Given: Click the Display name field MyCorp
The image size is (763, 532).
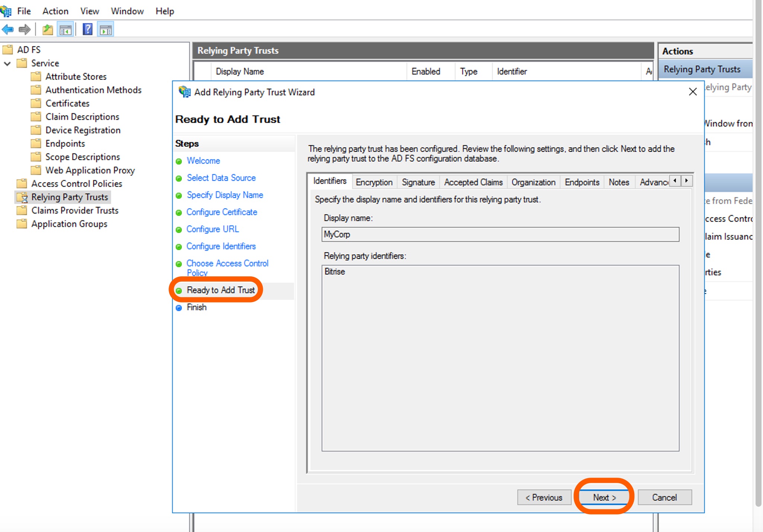Looking at the screenshot, I should pos(500,234).
